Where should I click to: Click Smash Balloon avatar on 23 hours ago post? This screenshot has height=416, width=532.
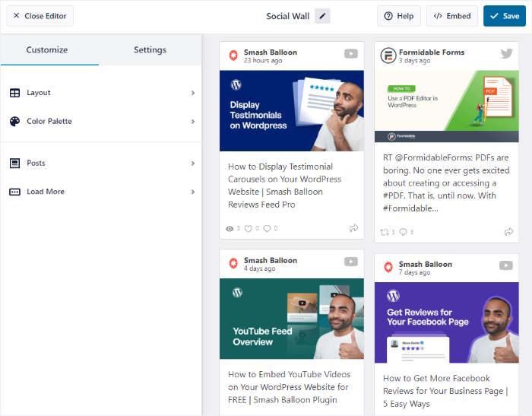pos(233,56)
